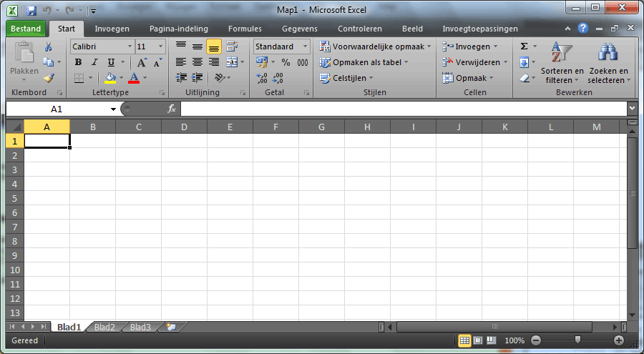Click Opmaken als tabel button
The height and width of the screenshot is (354, 644).
pyautogui.click(x=364, y=62)
